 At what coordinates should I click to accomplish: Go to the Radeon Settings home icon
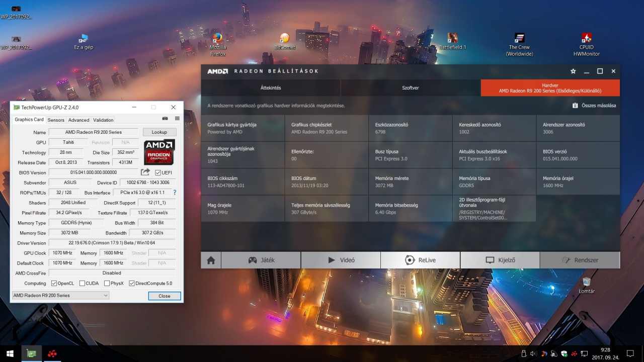click(x=211, y=260)
